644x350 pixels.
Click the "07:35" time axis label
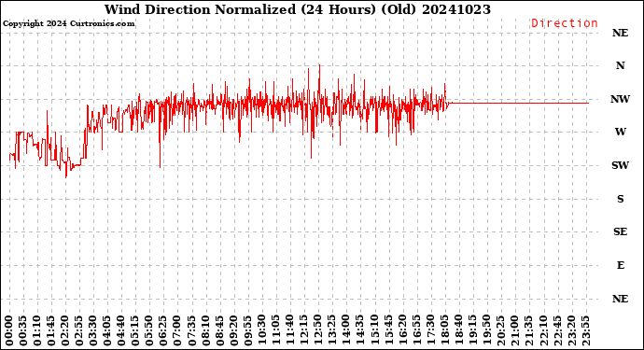tap(192, 331)
